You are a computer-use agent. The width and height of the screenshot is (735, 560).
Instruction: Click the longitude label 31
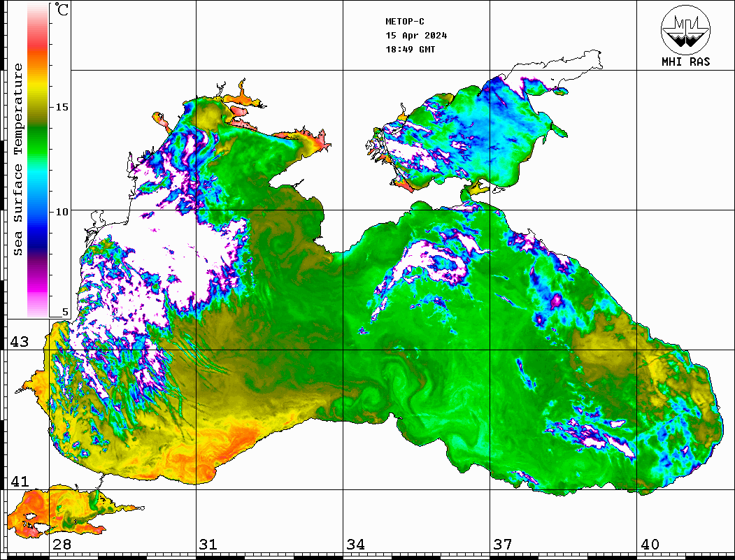(x=208, y=544)
